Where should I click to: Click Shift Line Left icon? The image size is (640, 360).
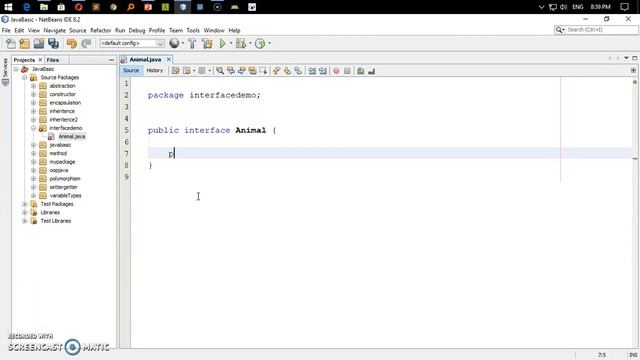(x=312, y=71)
